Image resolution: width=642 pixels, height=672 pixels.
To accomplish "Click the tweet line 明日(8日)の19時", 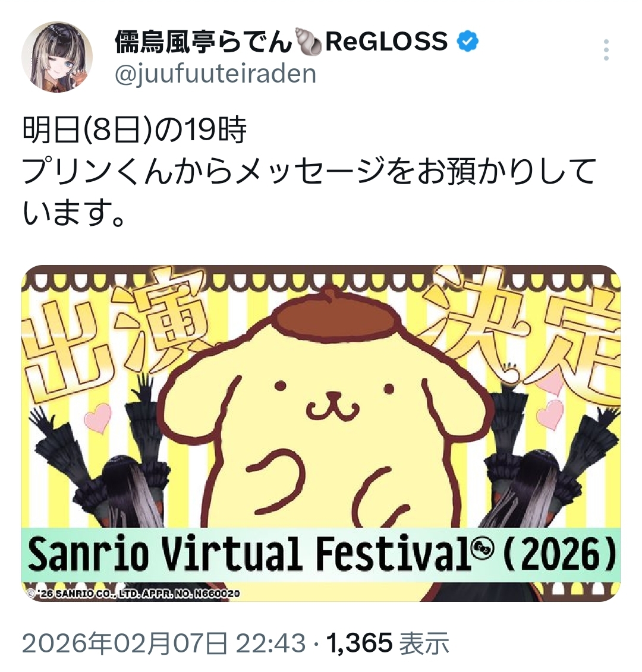I will [x=134, y=130].
